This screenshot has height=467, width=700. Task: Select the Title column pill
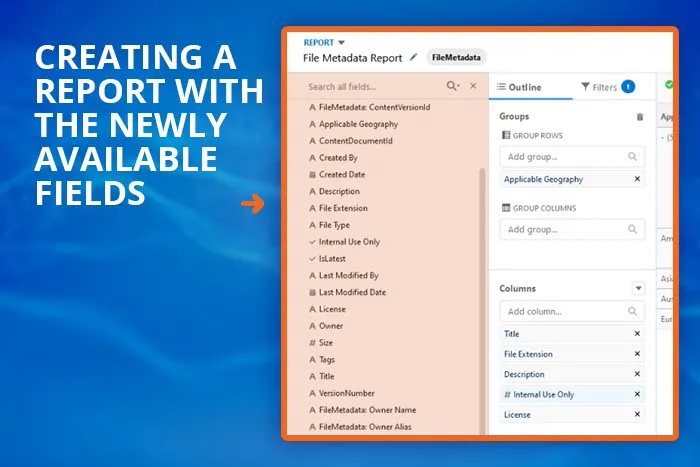(572, 334)
